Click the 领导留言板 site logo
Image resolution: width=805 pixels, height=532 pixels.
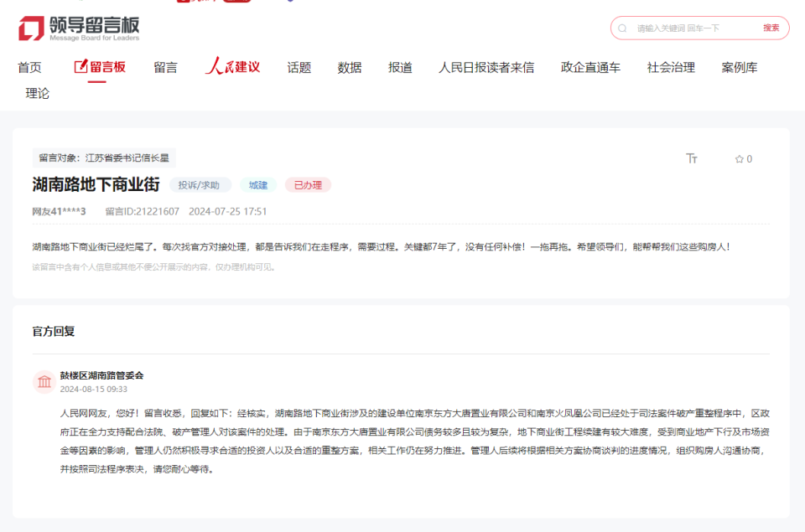79,28
